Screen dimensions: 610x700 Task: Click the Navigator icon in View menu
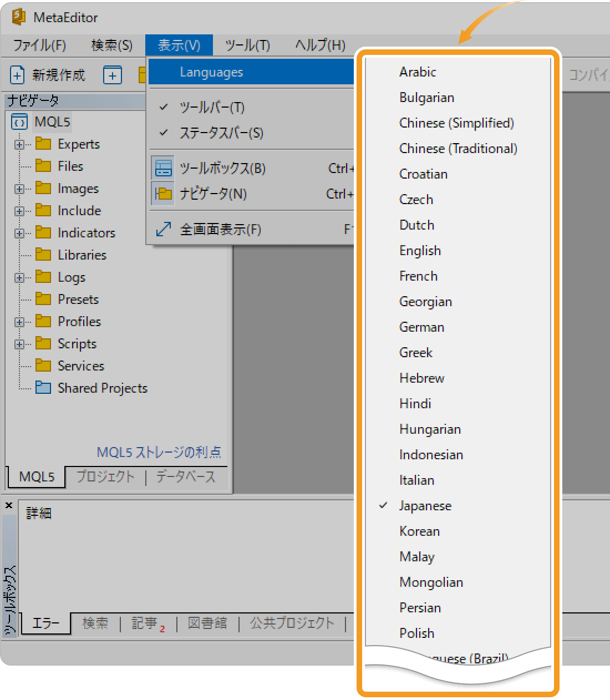click(163, 194)
